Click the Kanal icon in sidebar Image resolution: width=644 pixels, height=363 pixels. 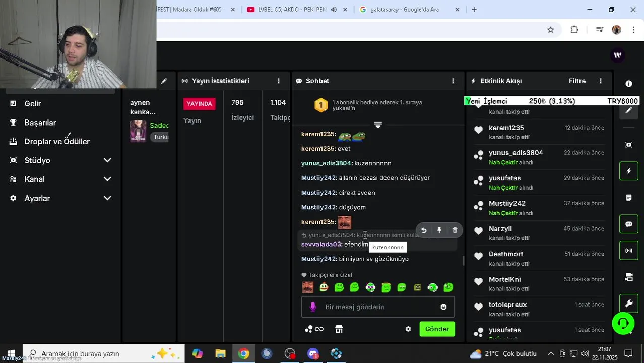click(x=14, y=179)
